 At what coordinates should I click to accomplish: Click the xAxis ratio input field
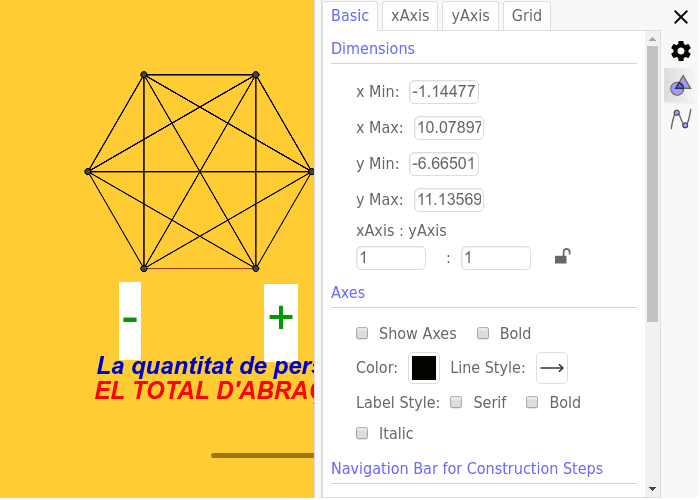[x=391, y=258]
